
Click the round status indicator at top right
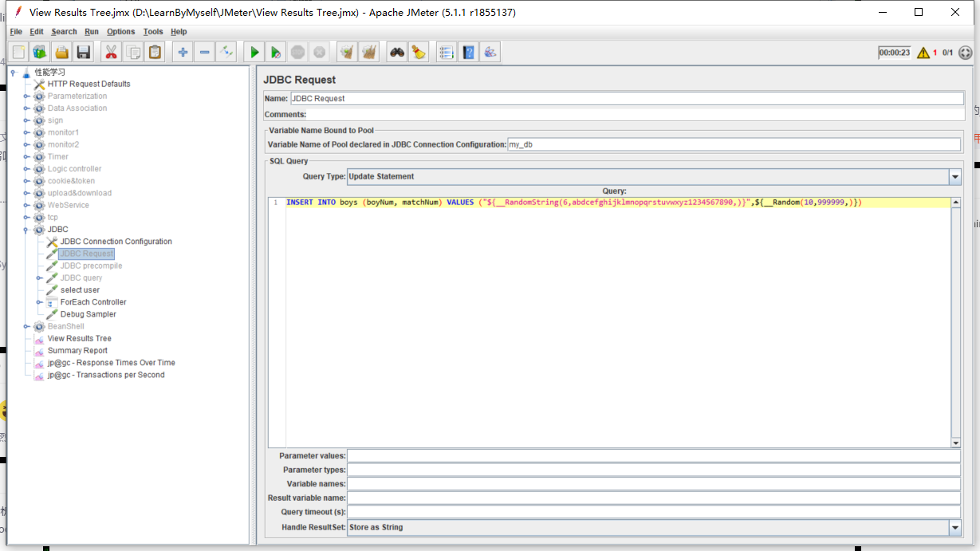pos(966,53)
